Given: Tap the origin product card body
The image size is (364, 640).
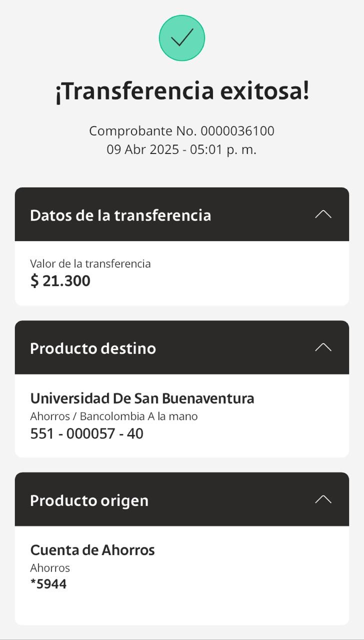Looking at the screenshot, I should pyautogui.click(x=182, y=575).
